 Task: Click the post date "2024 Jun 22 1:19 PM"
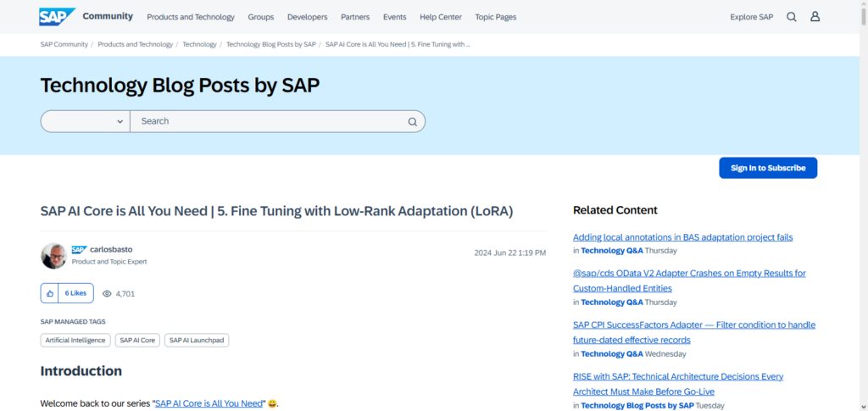[x=509, y=253]
